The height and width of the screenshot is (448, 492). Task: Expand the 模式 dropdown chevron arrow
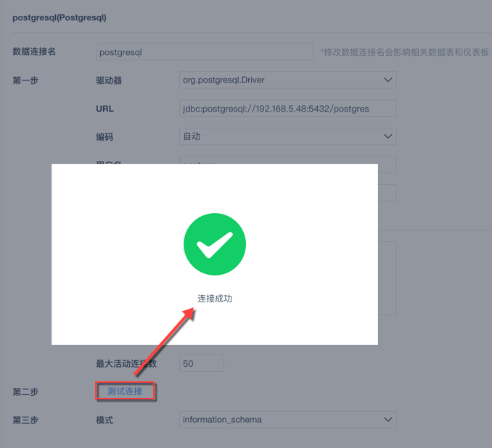[388, 420]
